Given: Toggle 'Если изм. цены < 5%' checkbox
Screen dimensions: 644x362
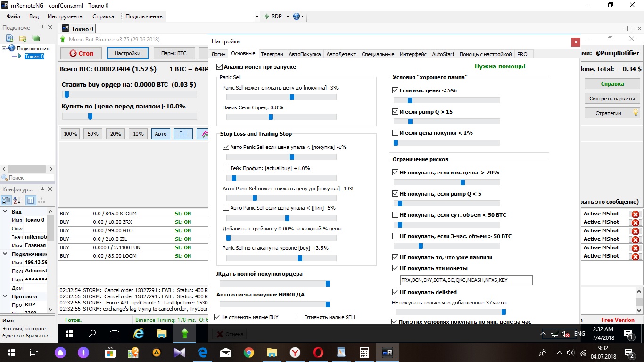Looking at the screenshot, I should [396, 90].
